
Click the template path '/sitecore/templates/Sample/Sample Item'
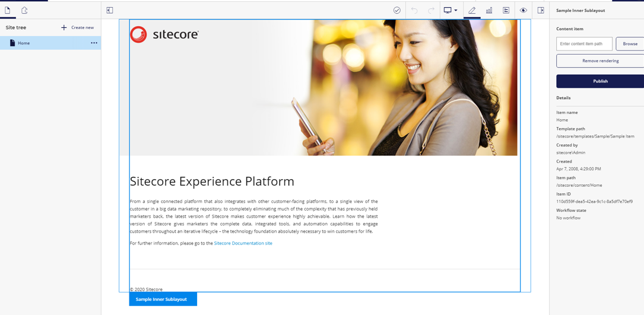pyautogui.click(x=595, y=136)
